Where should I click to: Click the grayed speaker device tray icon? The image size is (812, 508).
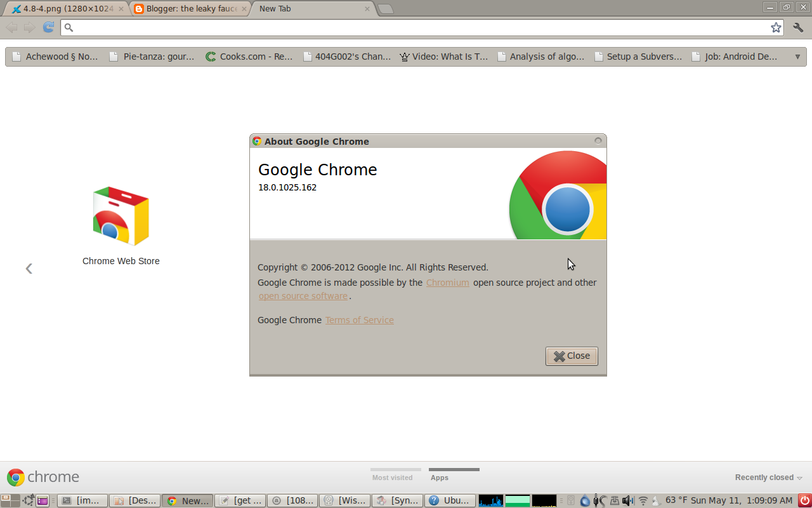click(570, 500)
